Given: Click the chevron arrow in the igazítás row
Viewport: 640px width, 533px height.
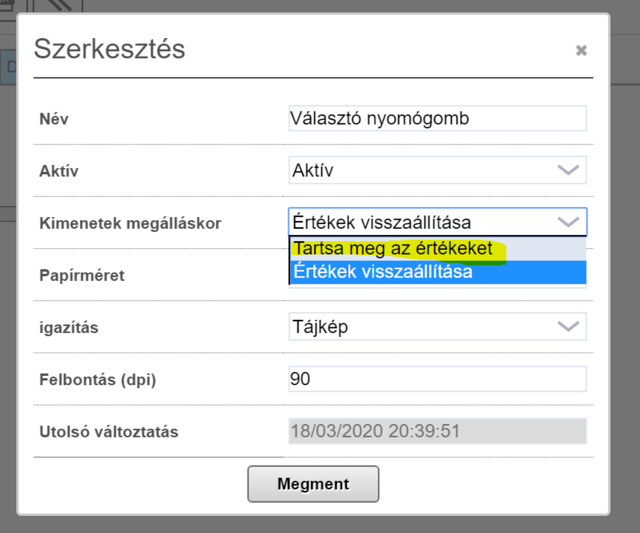Looking at the screenshot, I should point(568,326).
